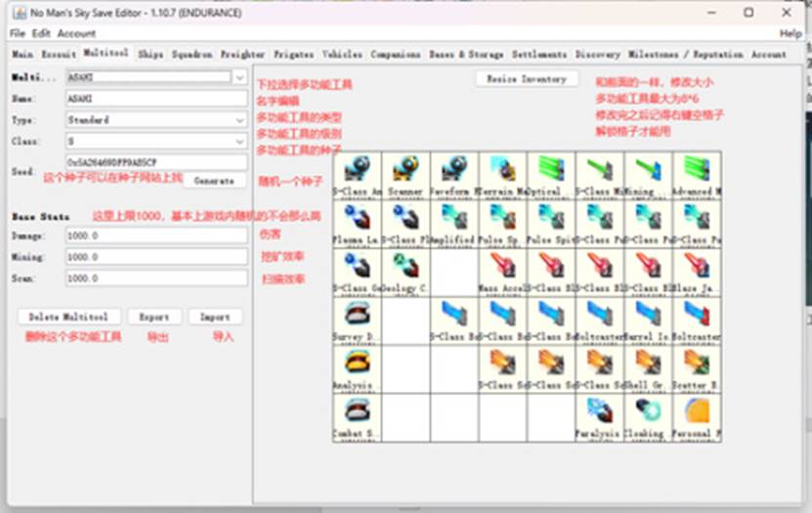Click the Import button
This screenshot has height=513, width=812.
tap(215, 317)
